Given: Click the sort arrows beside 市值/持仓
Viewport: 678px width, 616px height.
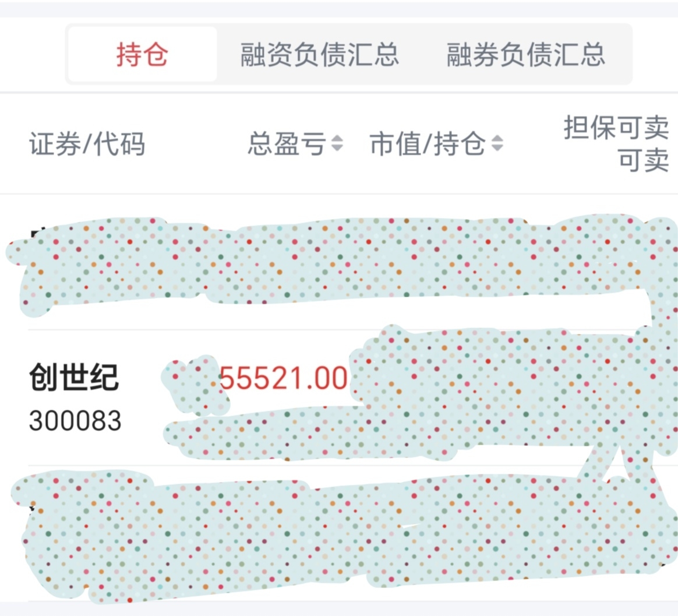Looking at the screenshot, I should [497, 143].
